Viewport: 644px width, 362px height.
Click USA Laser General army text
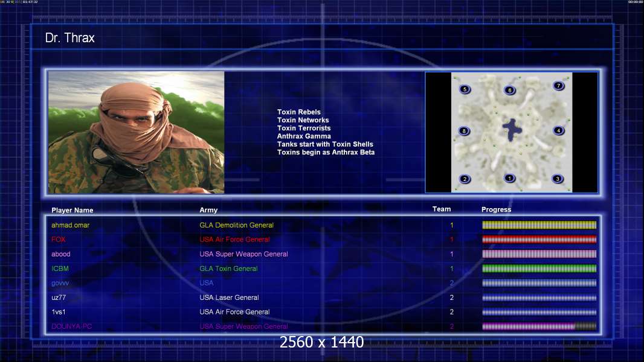click(x=229, y=297)
